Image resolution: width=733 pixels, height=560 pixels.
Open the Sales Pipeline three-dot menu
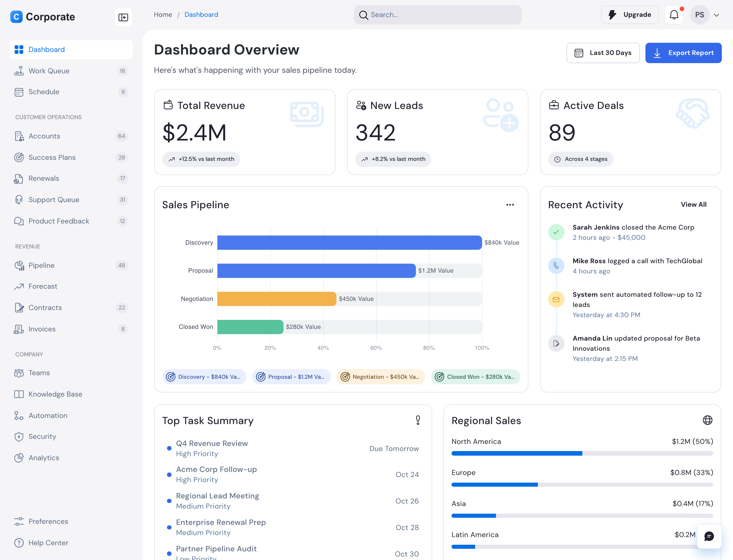coord(510,205)
